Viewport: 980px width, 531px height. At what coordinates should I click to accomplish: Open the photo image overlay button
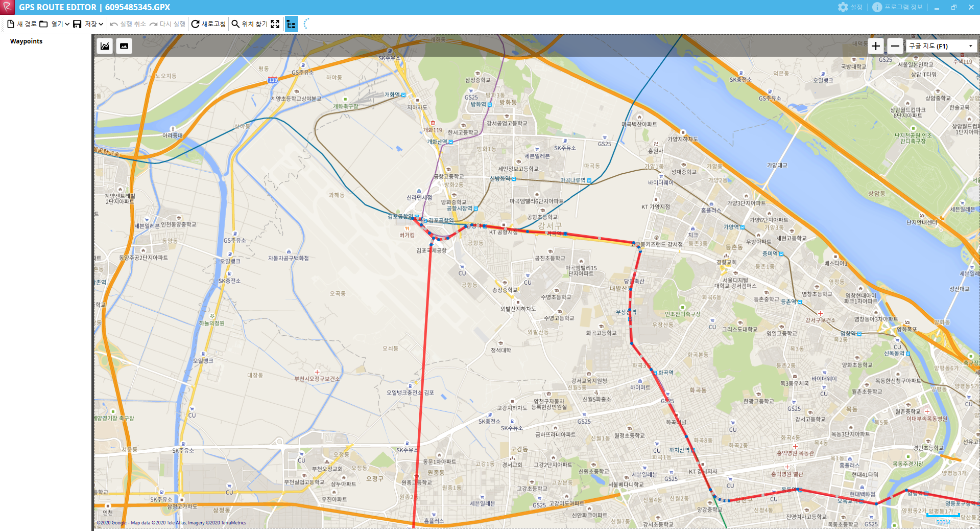pos(124,46)
